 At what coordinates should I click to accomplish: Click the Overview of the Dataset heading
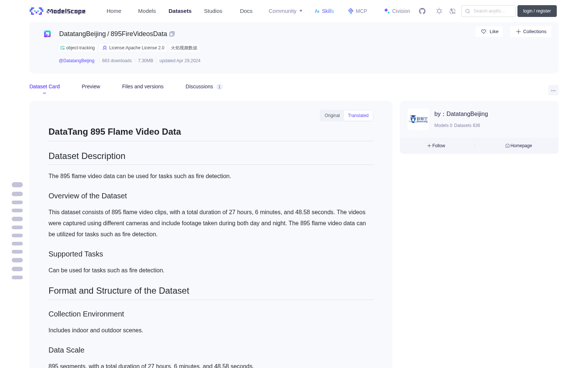pos(87,196)
